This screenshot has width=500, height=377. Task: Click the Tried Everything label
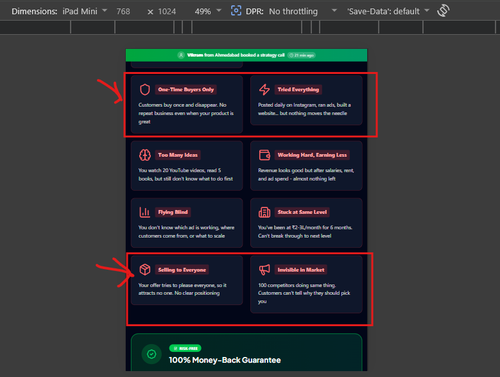(298, 89)
